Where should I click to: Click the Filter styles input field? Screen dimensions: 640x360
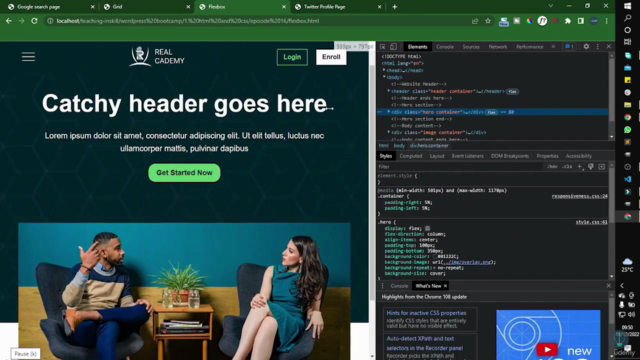461,167
